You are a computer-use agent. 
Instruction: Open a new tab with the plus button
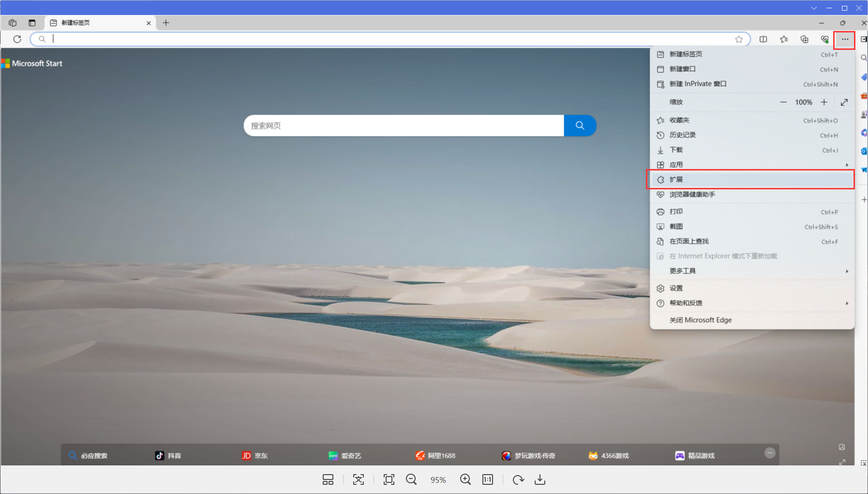(x=166, y=23)
